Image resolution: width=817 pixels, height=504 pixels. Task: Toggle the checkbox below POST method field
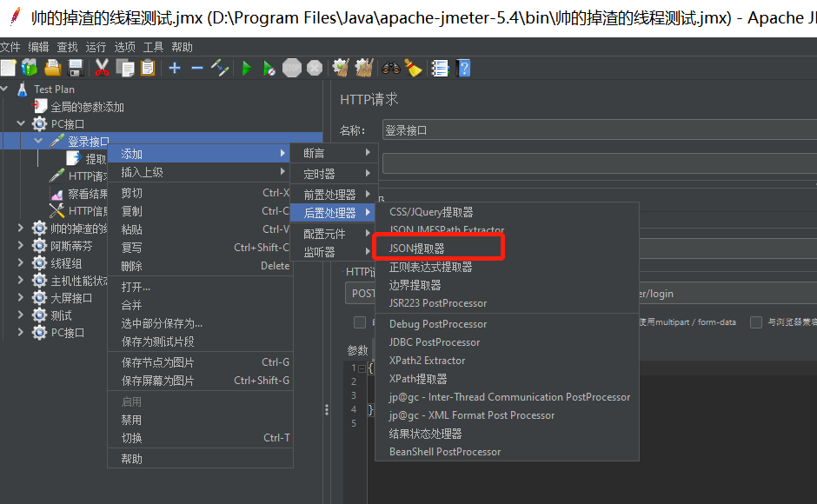pos(360,322)
